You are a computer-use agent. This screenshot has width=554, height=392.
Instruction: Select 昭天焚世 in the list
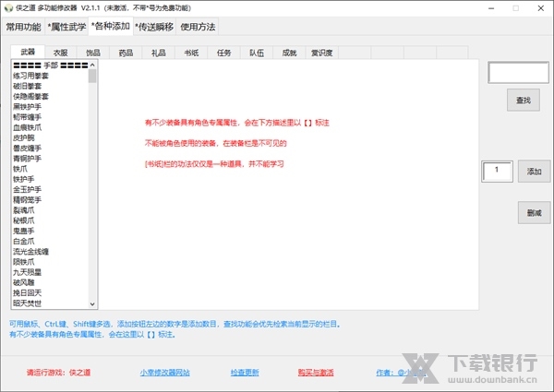(x=50, y=303)
